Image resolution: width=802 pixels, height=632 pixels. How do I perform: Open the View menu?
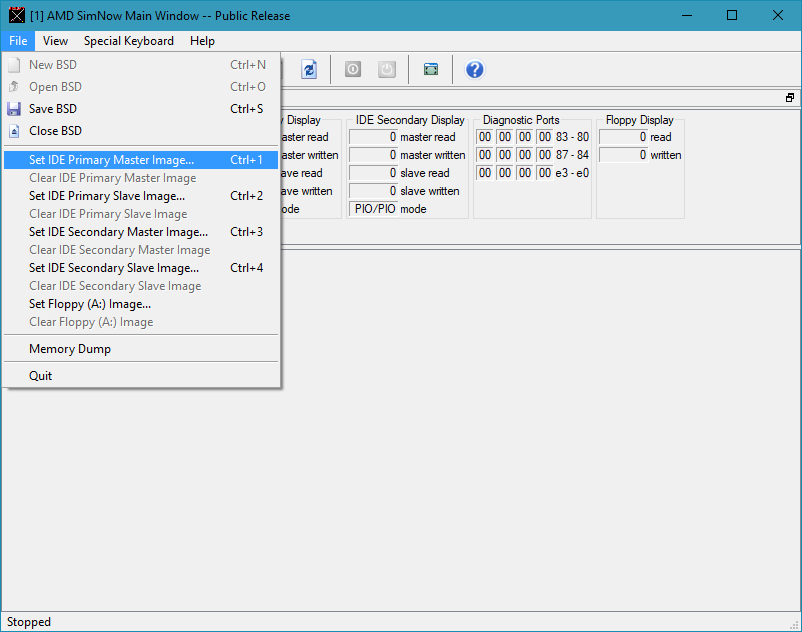point(55,41)
